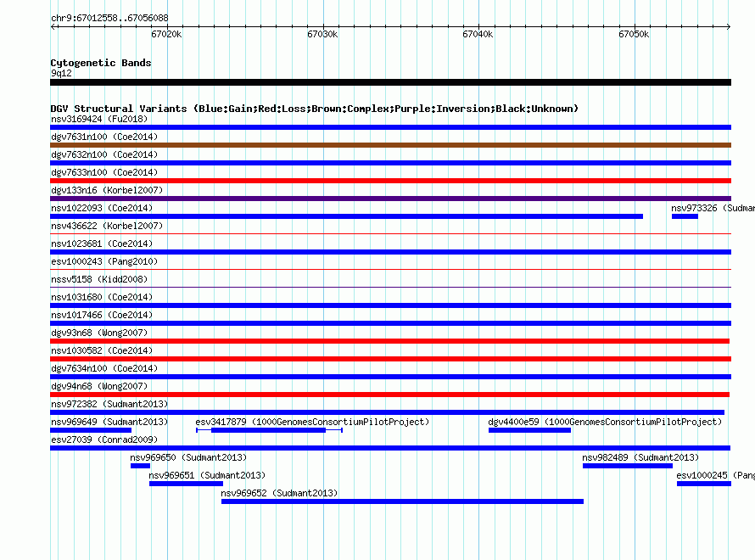Open the esv1000243 (Pang2010) label
The height and width of the screenshot is (560, 755).
[104, 261]
